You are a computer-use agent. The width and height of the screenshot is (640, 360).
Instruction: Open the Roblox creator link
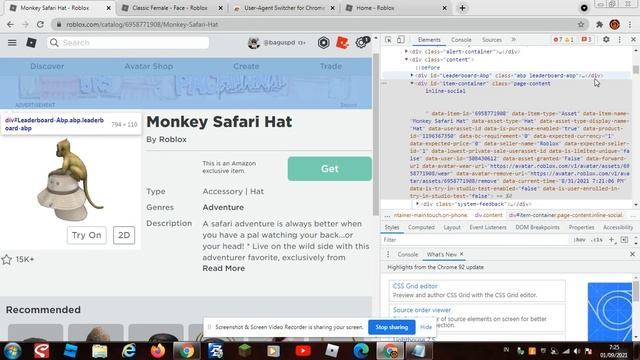click(173, 139)
